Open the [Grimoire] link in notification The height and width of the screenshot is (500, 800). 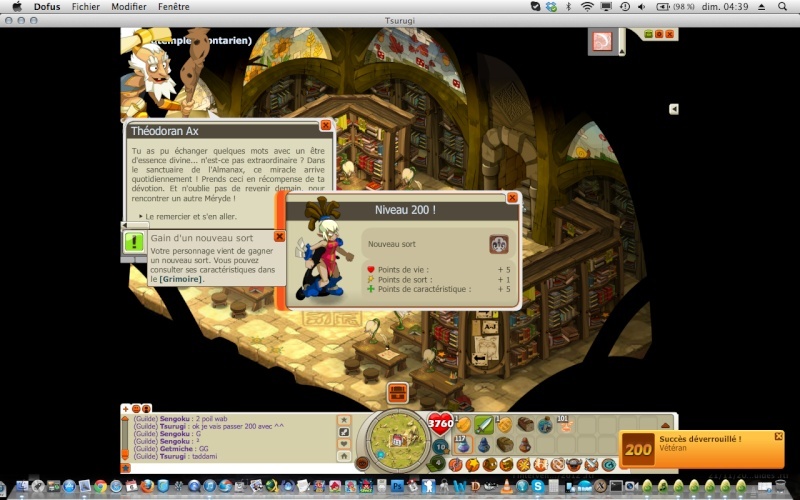click(181, 279)
